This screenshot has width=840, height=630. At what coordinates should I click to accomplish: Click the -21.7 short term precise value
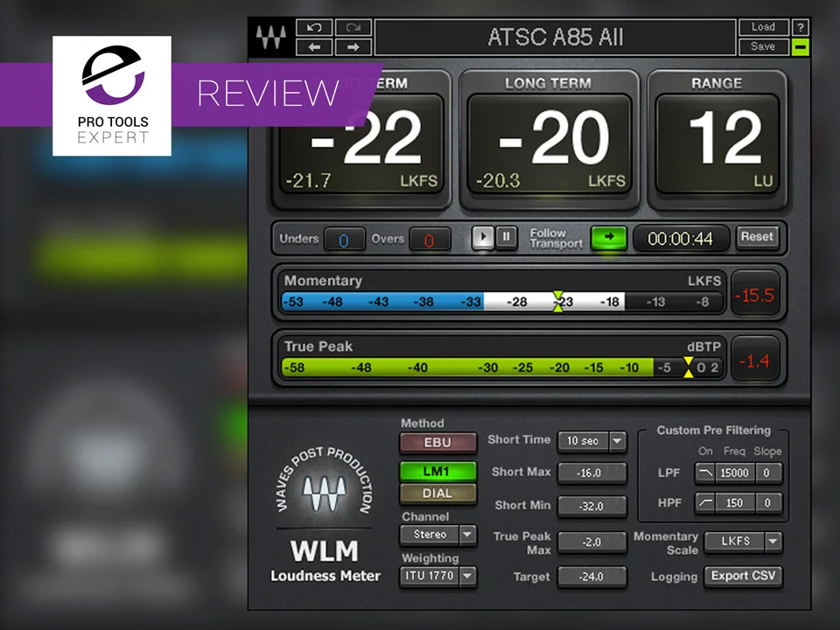pos(308,180)
